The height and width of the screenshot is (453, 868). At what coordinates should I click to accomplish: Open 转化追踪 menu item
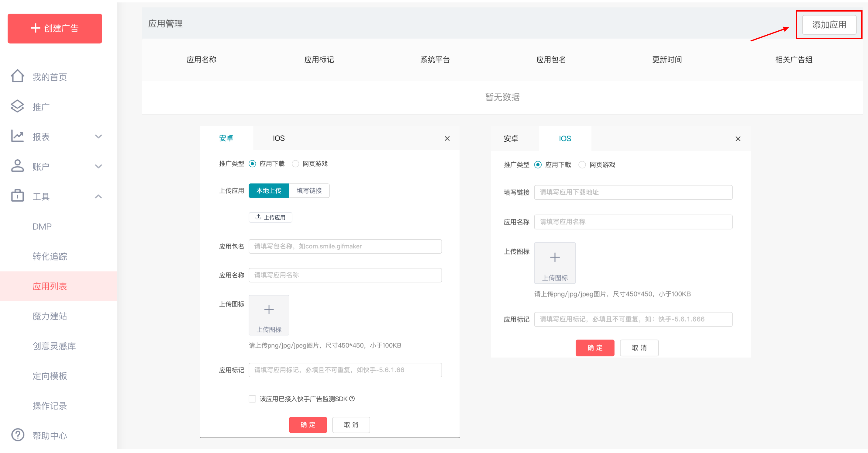(50, 257)
